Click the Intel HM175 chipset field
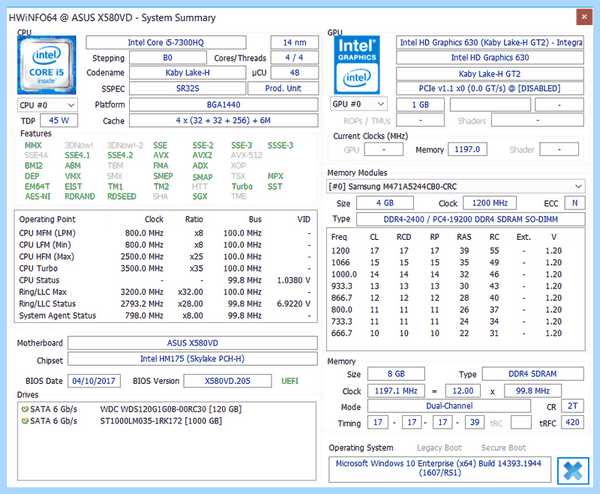The height and width of the screenshot is (494, 600). pyautogui.click(x=192, y=359)
